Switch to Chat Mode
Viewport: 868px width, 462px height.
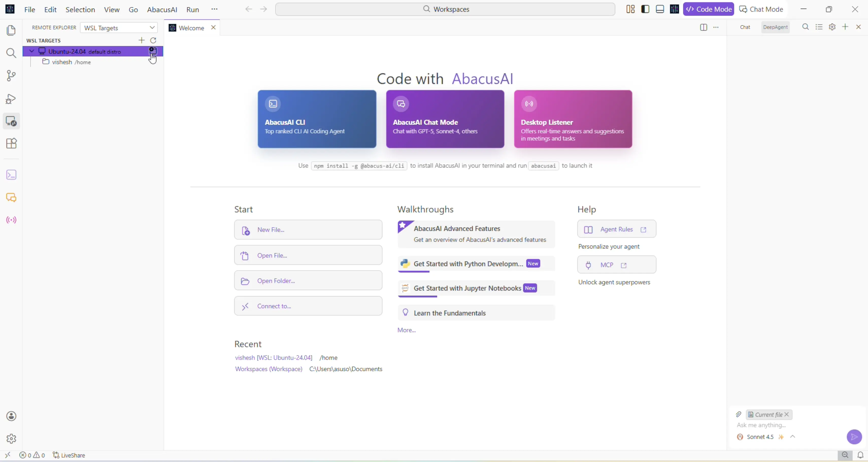pos(761,9)
